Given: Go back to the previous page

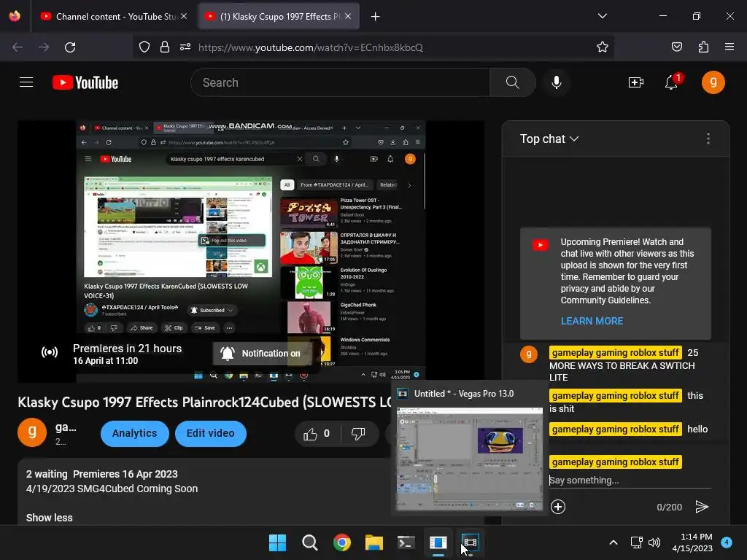Looking at the screenshot, I should click(x=18, y=47).
